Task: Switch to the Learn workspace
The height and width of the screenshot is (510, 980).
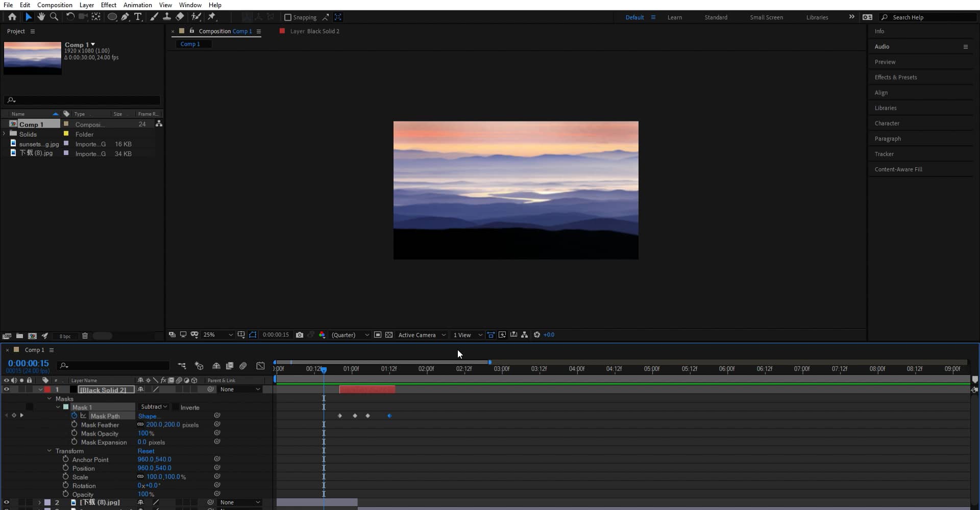Action: pyautogui.click(x=674, y=17)
